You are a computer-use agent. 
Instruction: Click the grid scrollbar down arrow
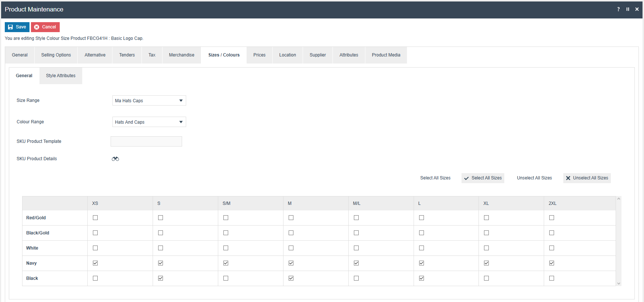[619, 284]
